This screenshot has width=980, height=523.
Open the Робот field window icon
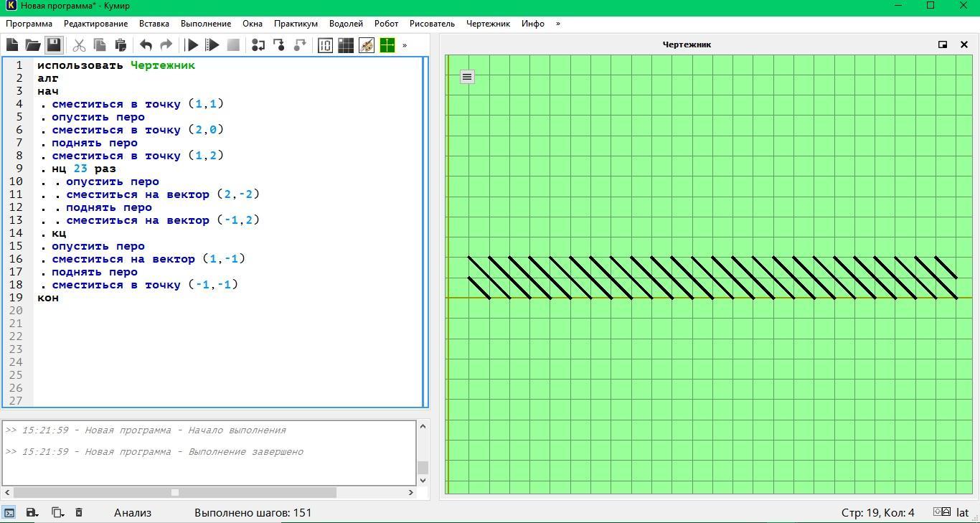346,45
